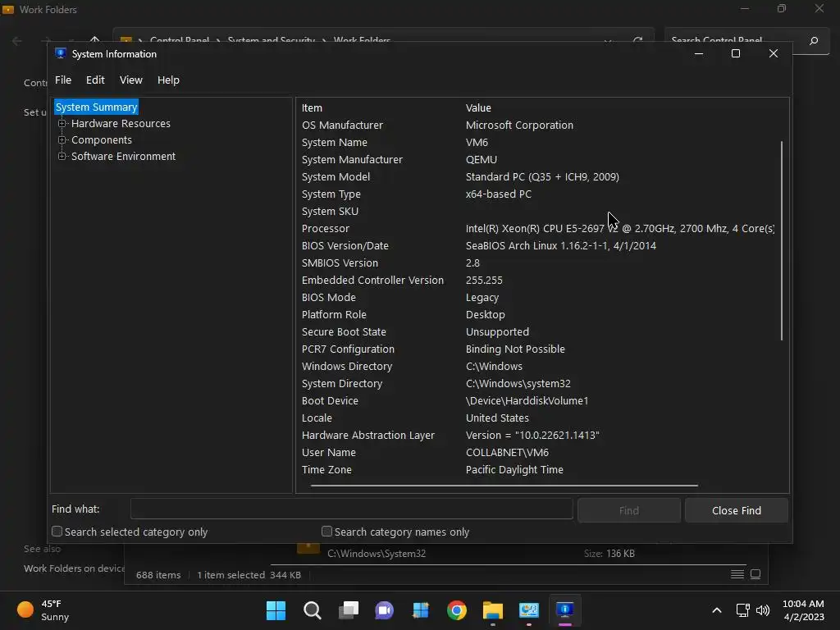840x630 pixels.
Task: Open the weather widget showing 45°F
Action: click(44, 610)
